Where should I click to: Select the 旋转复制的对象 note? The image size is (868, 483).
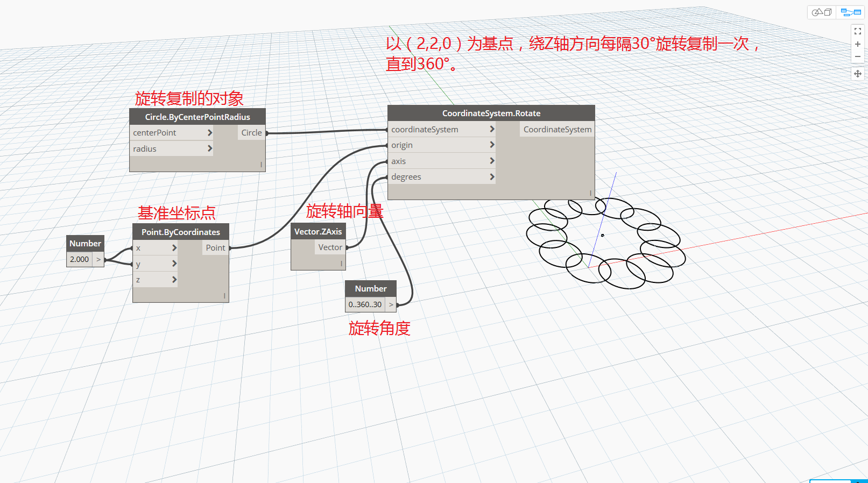tap(189, 98)
